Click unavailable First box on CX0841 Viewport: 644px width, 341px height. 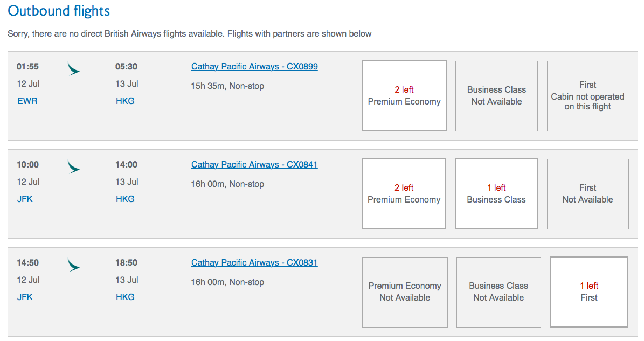[x=587, y=194]
